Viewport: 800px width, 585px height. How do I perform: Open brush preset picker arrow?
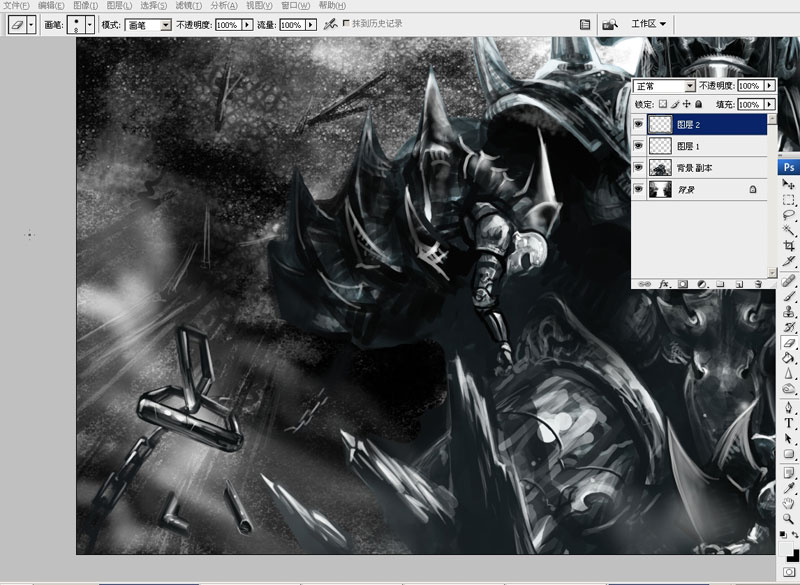tap(90, 24)
